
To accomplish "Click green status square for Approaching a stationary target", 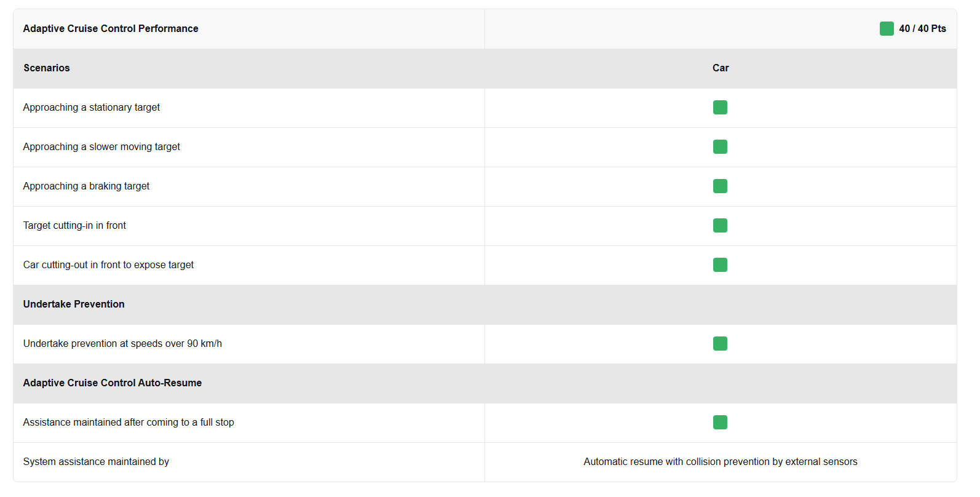I will [x=720, y=107].
